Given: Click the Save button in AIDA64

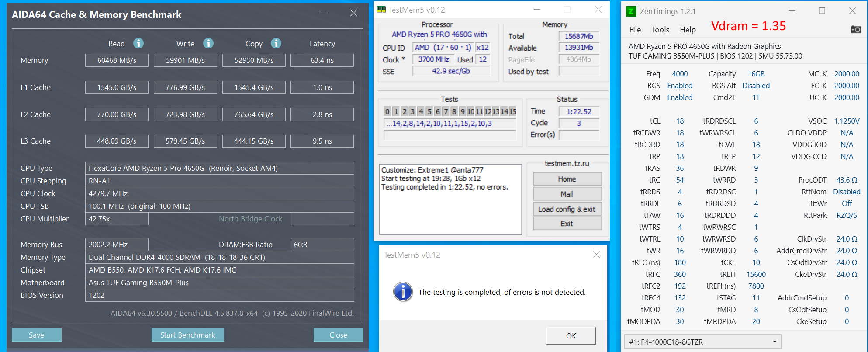Looking at the screenshot, I should [37, 335].
